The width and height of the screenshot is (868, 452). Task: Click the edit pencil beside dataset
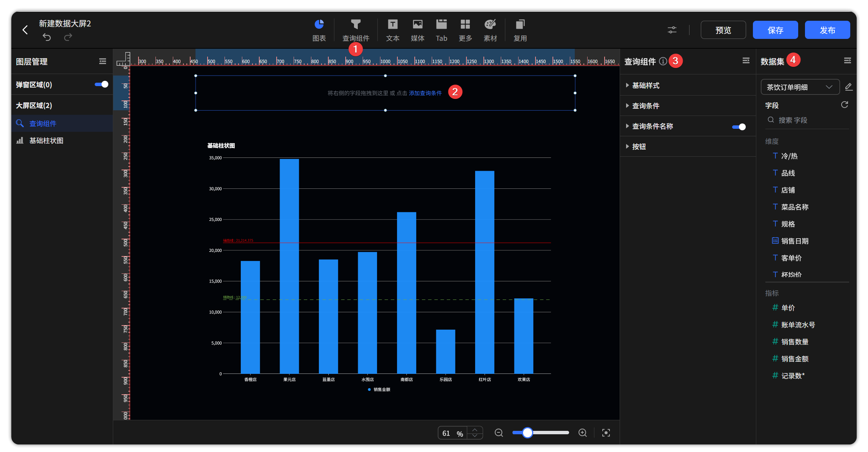pos(848,87)
